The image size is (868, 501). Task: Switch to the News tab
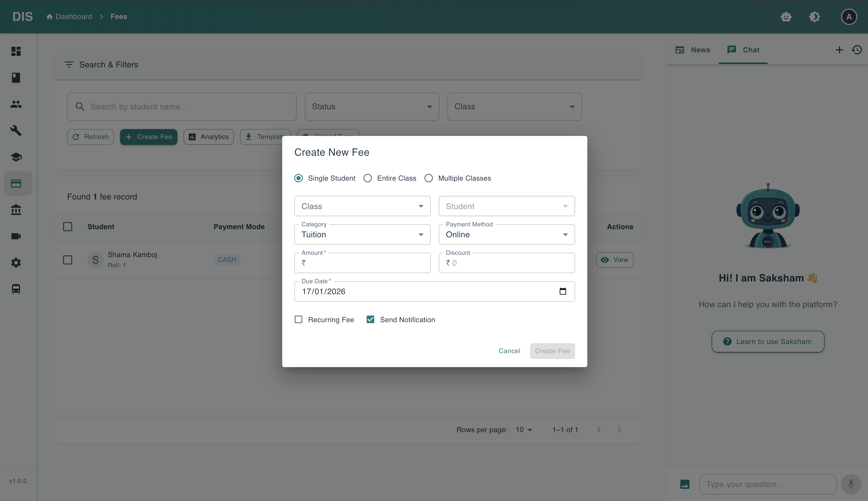[693, 50]
